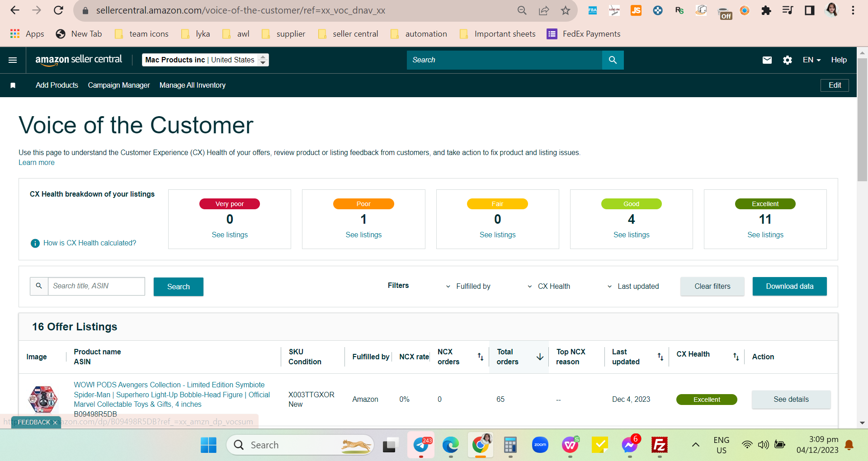Open the Apps bookmarks shortcut
Image resolution: width=868 pixels, height=461 pixels.
pyautogui.click(x=27, y=34)
